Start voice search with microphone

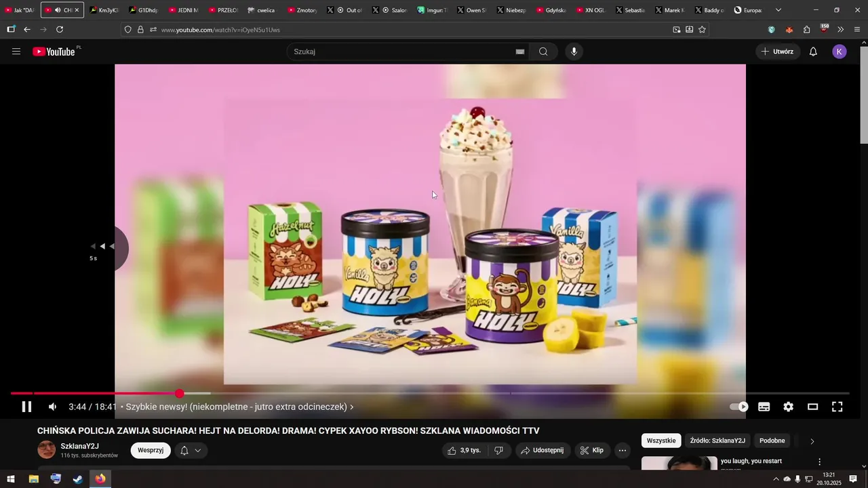tap(574, 52)
